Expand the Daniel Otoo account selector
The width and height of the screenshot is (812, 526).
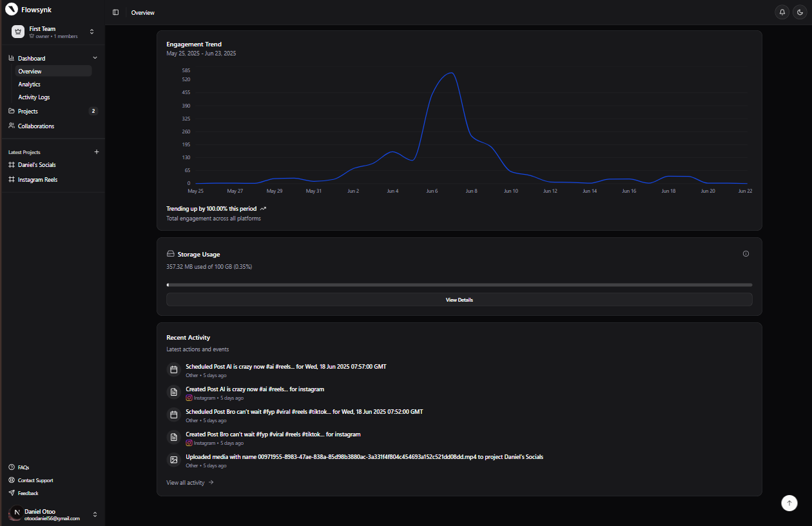(x=95, y=514)
